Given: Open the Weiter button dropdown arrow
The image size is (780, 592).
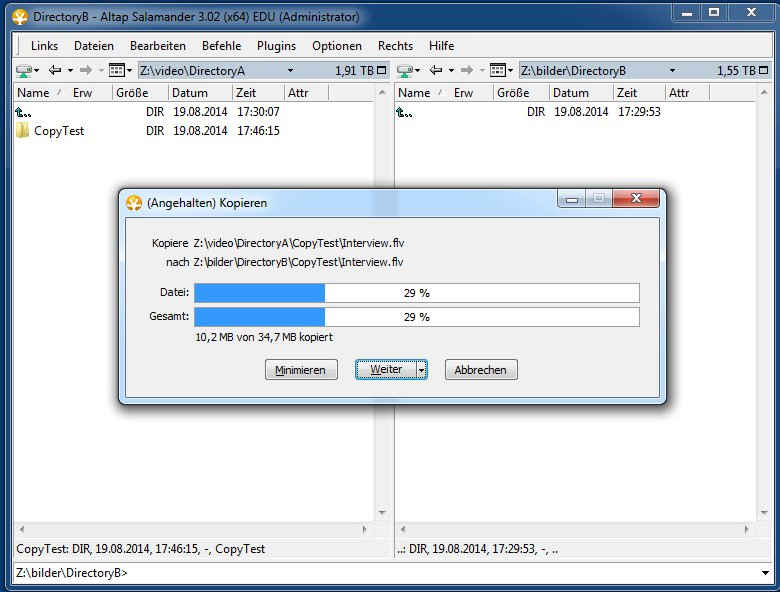Looking at the screenshot, I should pyautogui.click(x=421, y=370).
